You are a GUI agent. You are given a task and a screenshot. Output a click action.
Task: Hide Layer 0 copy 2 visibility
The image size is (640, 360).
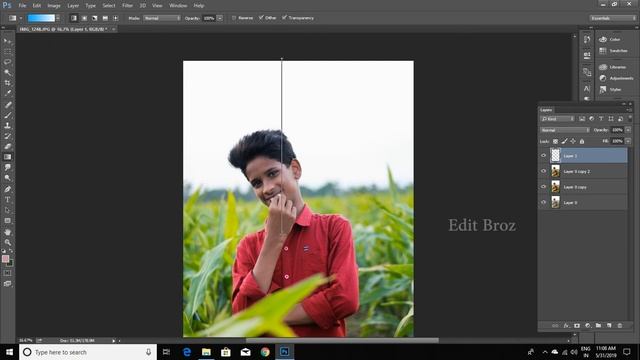click(543, 171)
